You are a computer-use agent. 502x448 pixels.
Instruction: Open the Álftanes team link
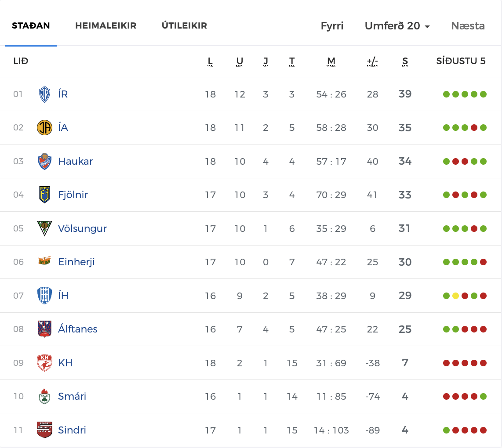point(77,329)
